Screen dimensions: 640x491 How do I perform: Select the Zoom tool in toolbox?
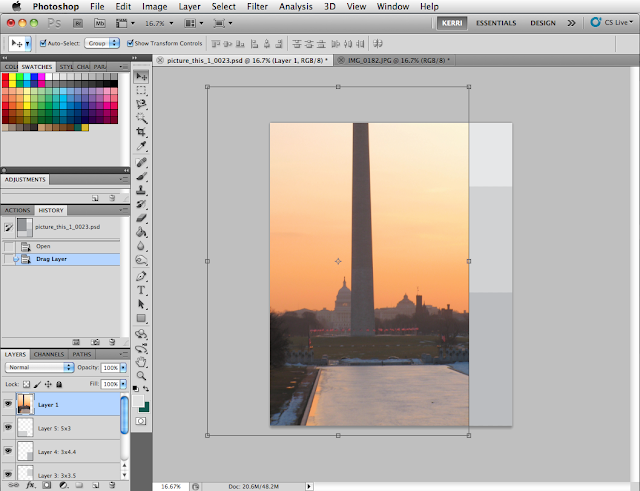point(142,376)
